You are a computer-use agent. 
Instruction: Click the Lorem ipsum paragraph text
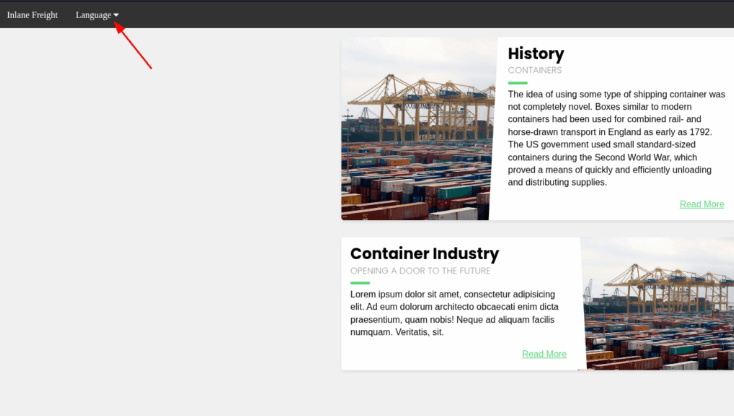coord(454,313)
